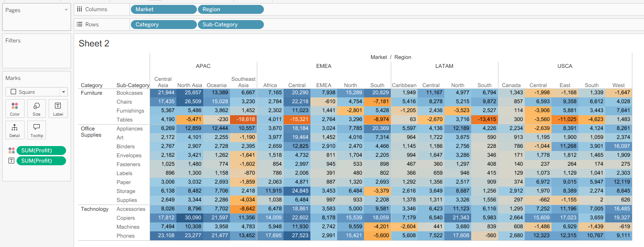This screenshot has height=247, width=644.
Task: Click the Detail marks button
Action: pyautogui.click(x=15, y=130)
